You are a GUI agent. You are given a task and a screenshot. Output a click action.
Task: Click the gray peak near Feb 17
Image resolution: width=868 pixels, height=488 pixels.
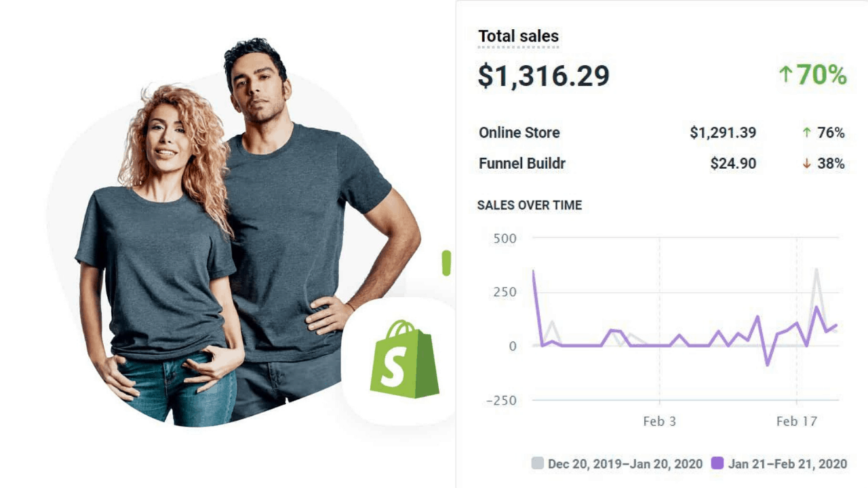point(816,270)
